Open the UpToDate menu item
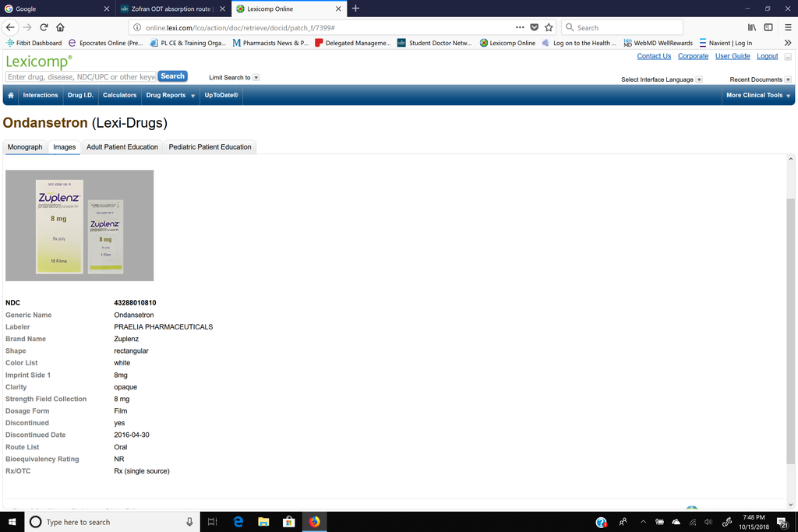The image size is (798, 532). point(221,95)
